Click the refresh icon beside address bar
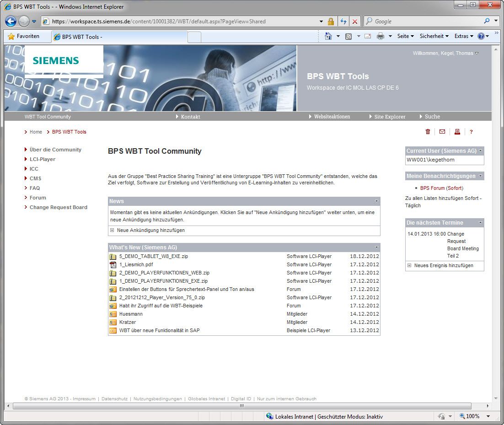 click(343, 22)
